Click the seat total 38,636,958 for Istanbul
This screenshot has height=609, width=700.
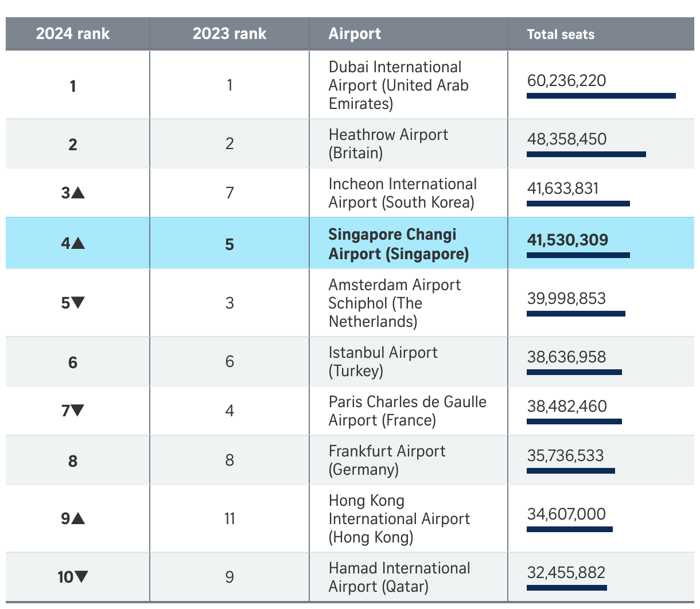(566, 357)
